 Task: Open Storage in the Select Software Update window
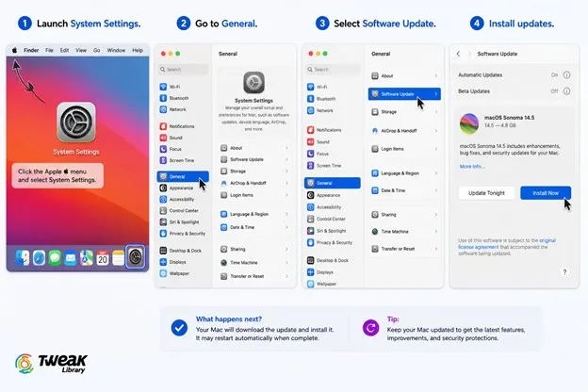[x=404, y=112]
